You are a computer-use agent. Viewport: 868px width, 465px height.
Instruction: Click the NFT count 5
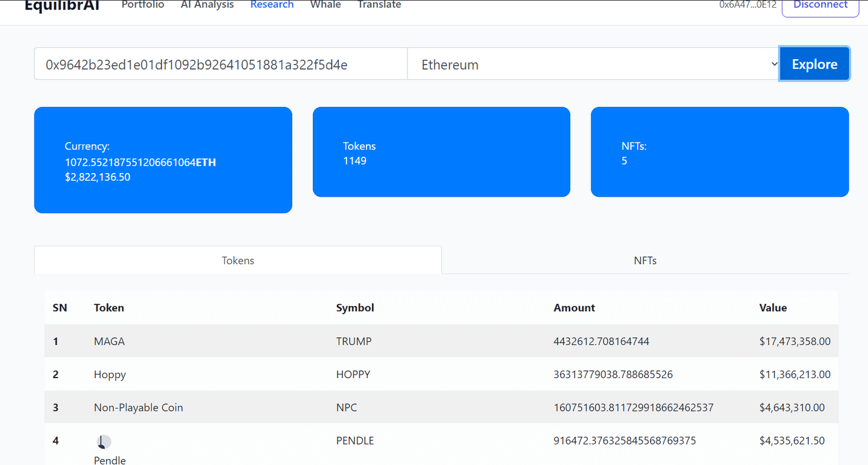624,161
